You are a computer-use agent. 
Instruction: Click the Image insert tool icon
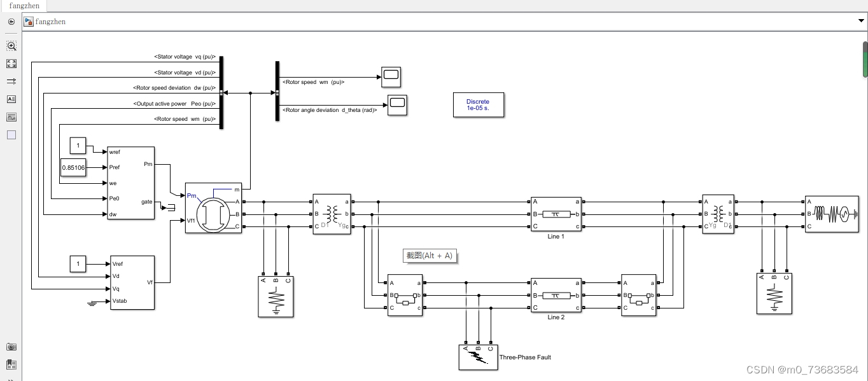point(11,117)
